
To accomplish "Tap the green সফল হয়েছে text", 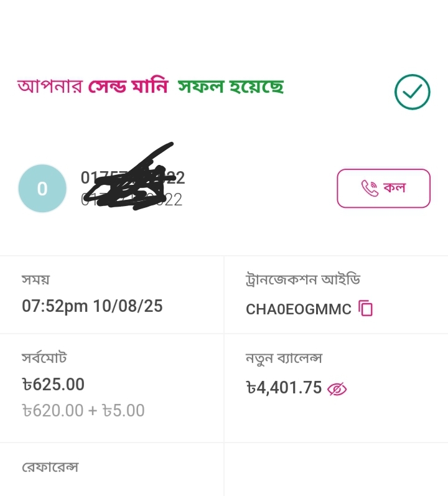I will click(231, 87).
